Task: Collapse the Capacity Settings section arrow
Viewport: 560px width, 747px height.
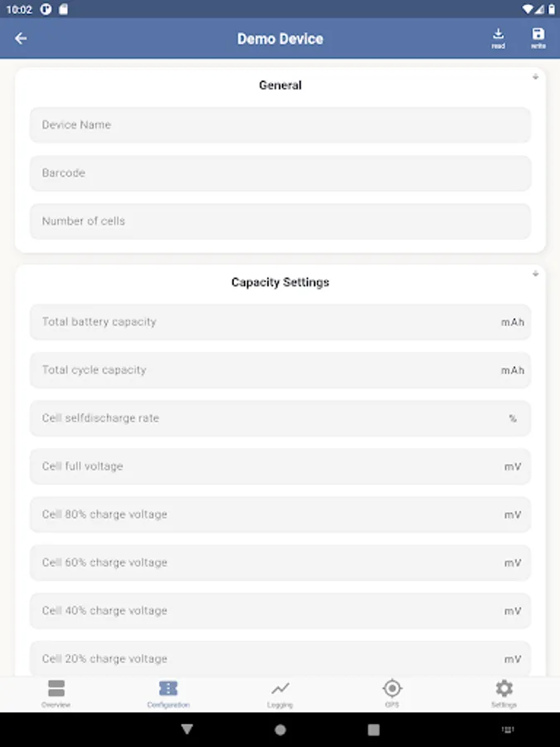Action: point(535,274)
